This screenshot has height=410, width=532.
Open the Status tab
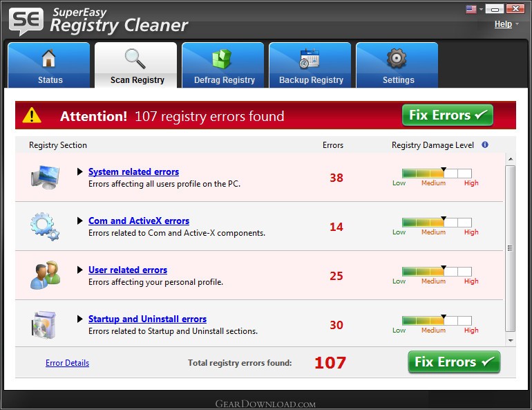49,65
